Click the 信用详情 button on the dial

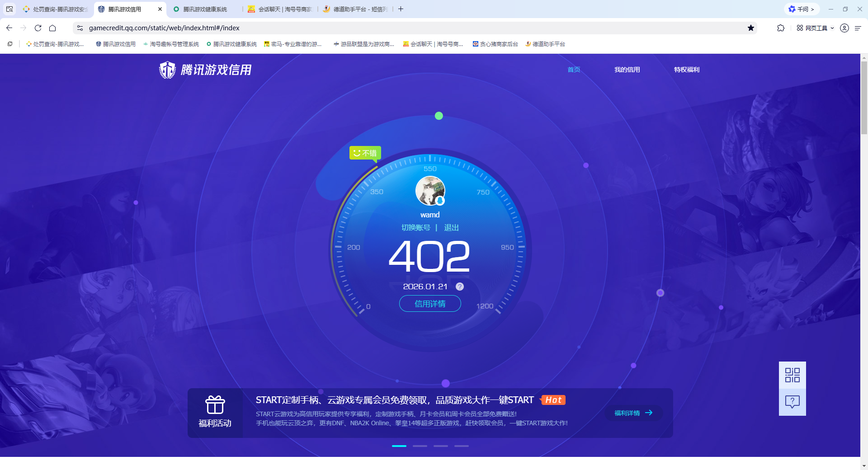pyautogui.click(x=429, y=303)
